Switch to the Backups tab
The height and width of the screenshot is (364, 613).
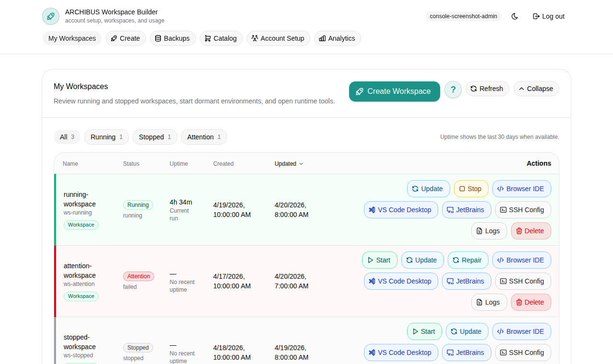pyautogui.click(x=172, y=38)
